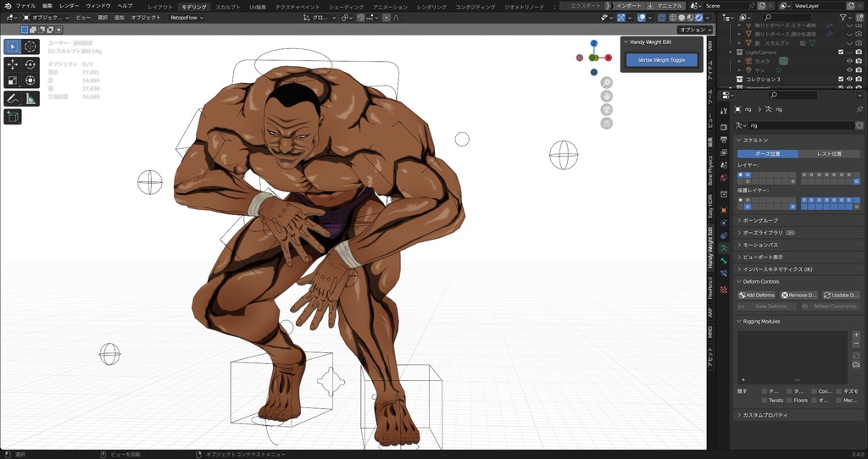Select the Add Cube tool

[13, 117]
